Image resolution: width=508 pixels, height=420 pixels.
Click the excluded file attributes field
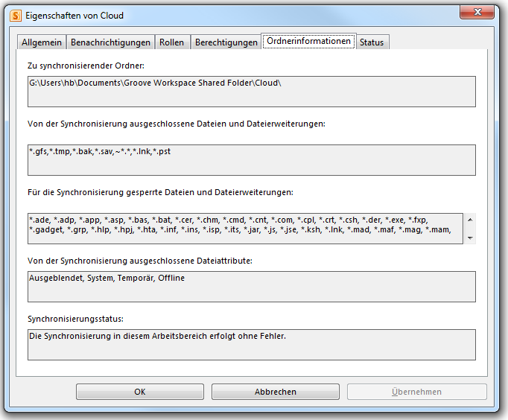(x=251, y=286)
